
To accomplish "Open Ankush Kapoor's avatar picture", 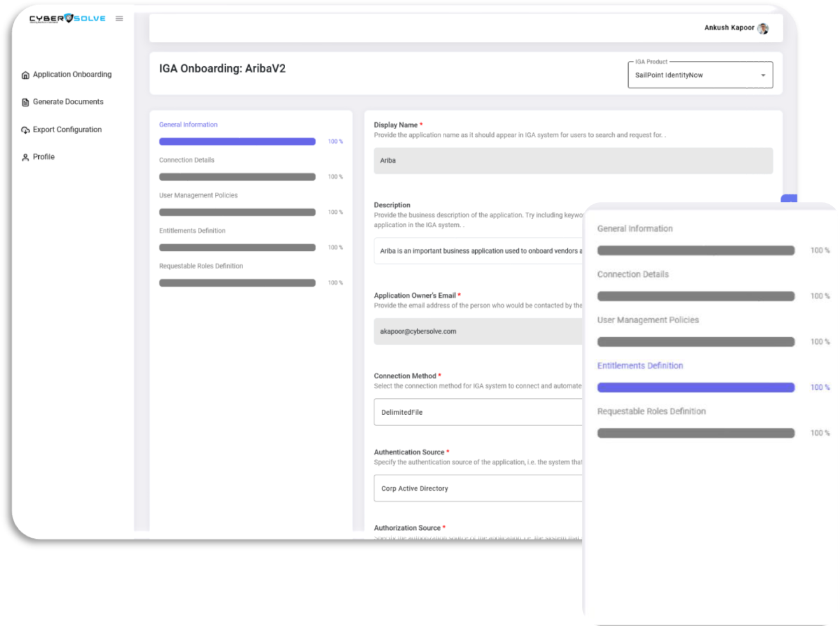I will pos(763,28).
